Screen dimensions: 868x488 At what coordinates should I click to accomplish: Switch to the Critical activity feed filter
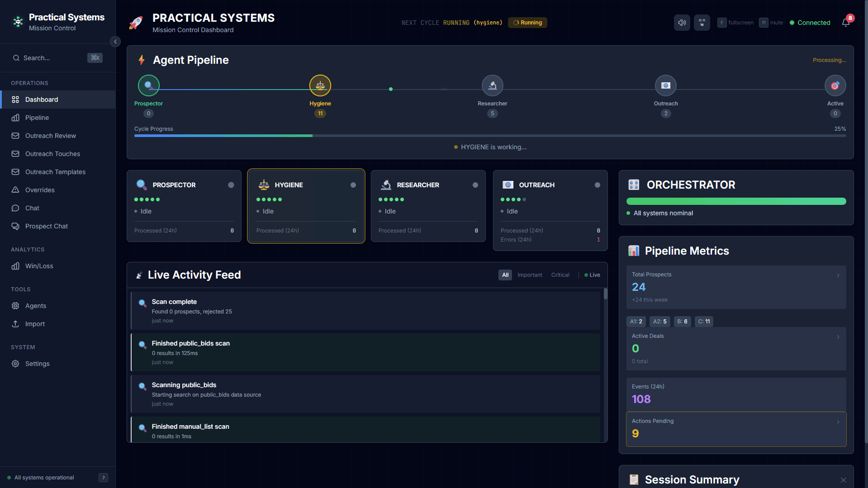click(560, 275)
